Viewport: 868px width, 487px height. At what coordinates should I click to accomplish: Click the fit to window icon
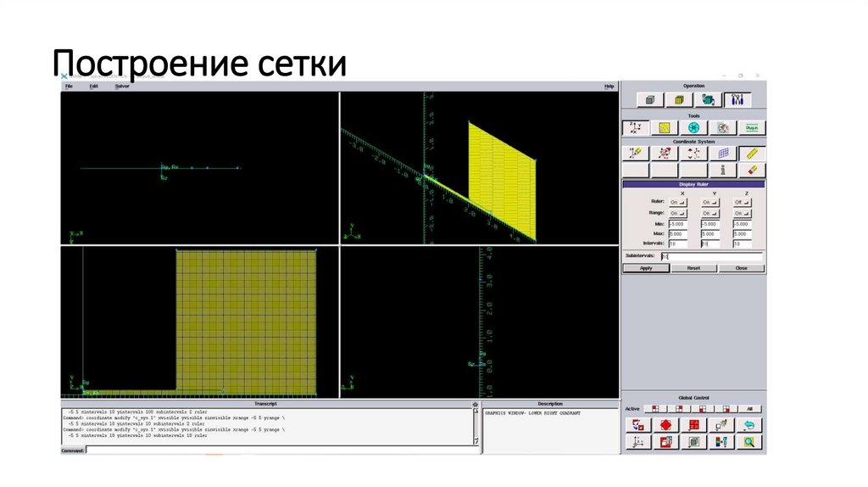pyautogui.click(x=638, y=425)
